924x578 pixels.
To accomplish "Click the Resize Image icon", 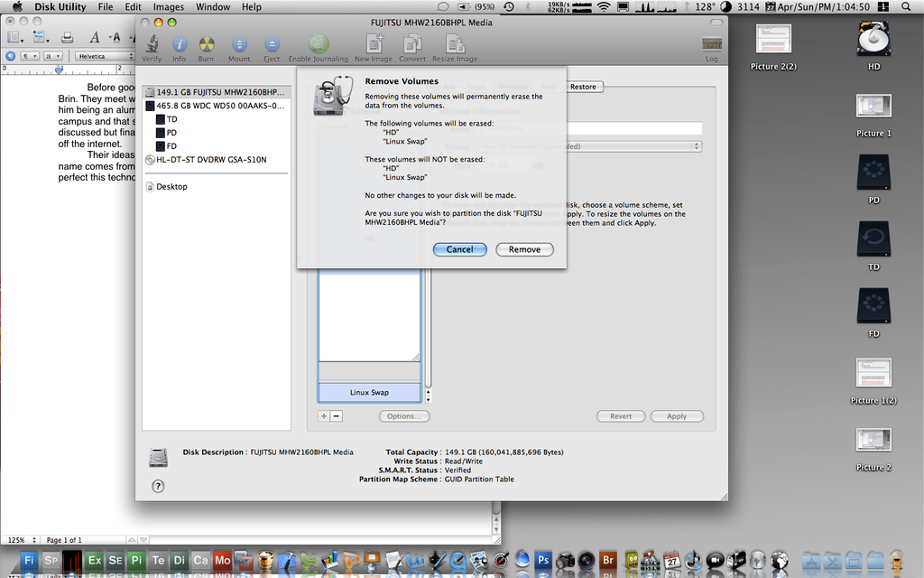I will point(455,44).
